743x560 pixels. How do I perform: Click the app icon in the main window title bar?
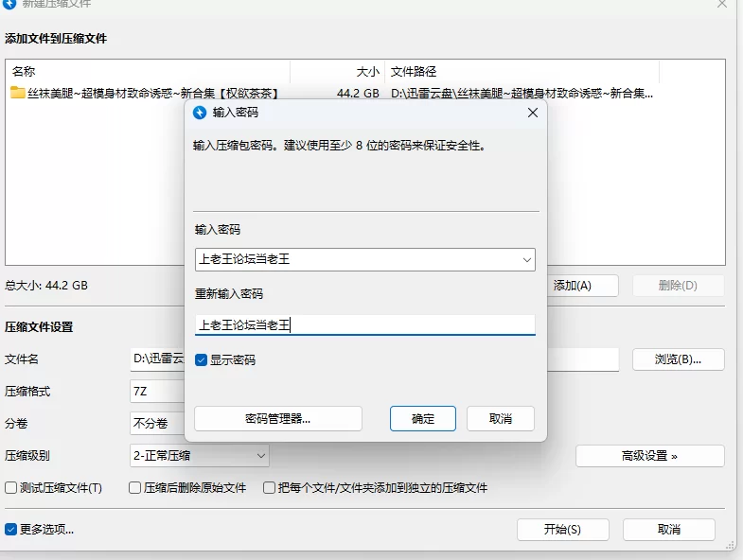[9, 4]
